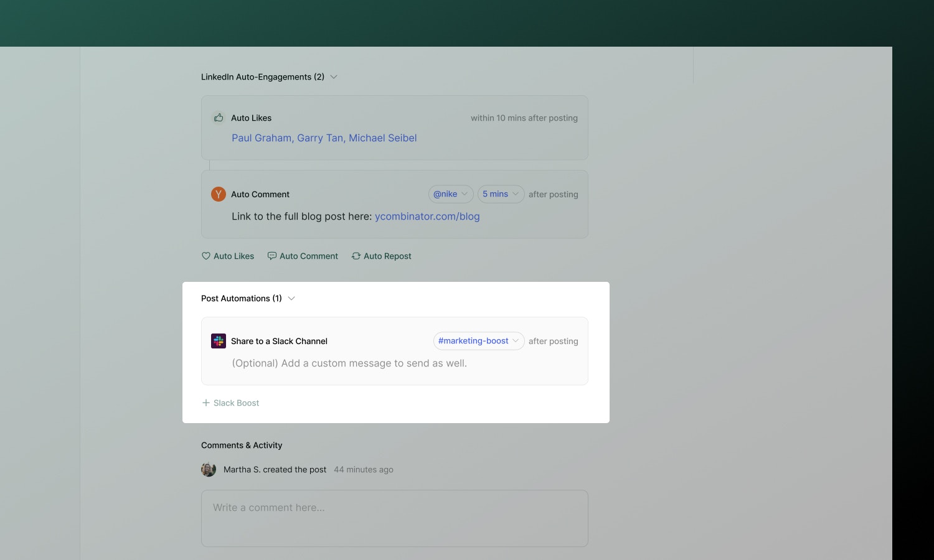Collapse the Post Automations section
Screen dimensions: 934x560
click(291, 298)
